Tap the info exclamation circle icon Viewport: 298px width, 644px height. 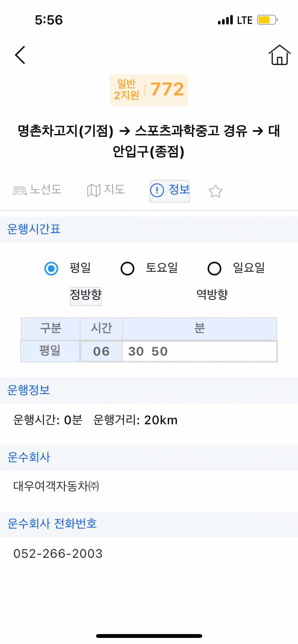coord(157,190)
